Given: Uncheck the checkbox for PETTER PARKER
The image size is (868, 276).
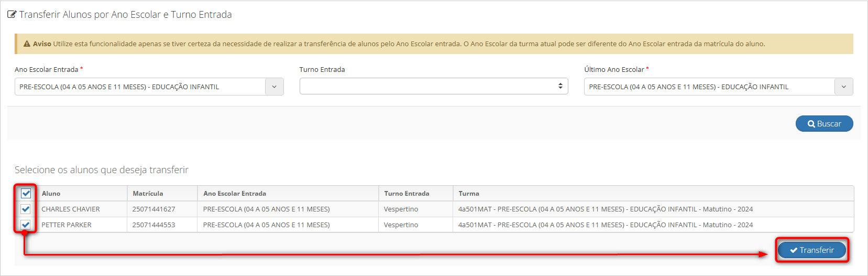Looking at the screenshot, I should click(x=26, y=225).
